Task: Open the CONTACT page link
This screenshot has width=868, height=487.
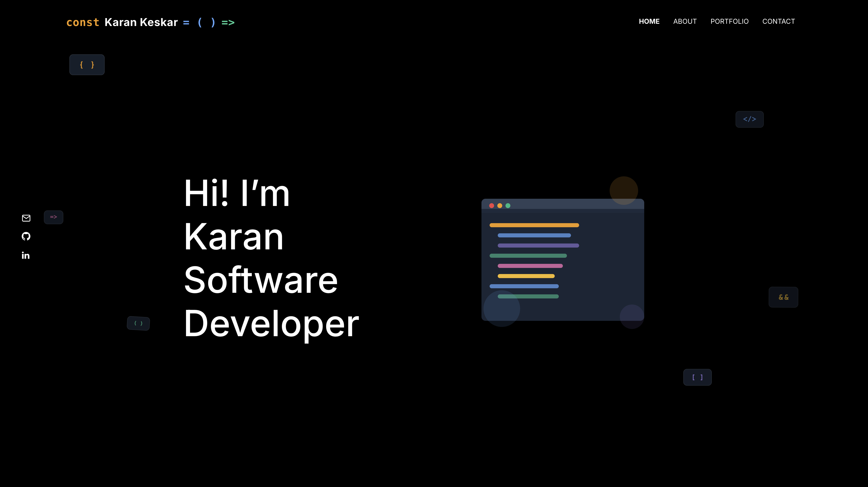Action: point(779,21)
